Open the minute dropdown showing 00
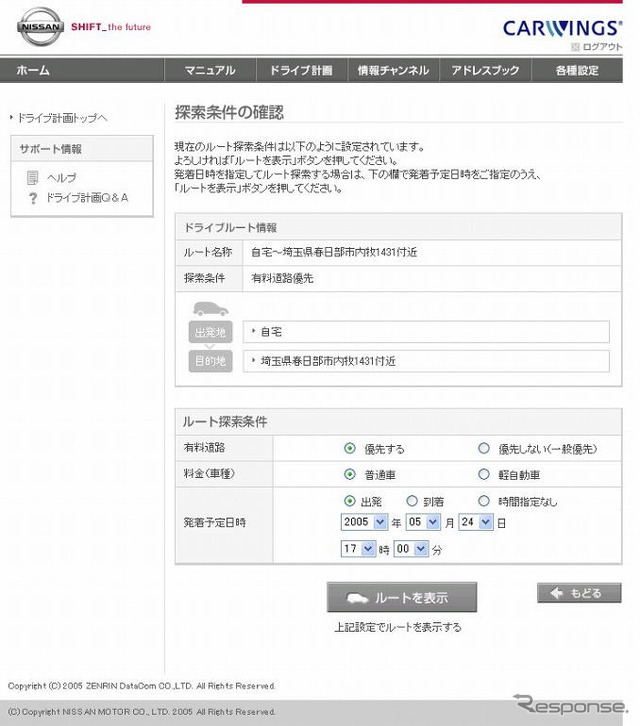Viewport: 640px width, 726px height. click(411, 549)
